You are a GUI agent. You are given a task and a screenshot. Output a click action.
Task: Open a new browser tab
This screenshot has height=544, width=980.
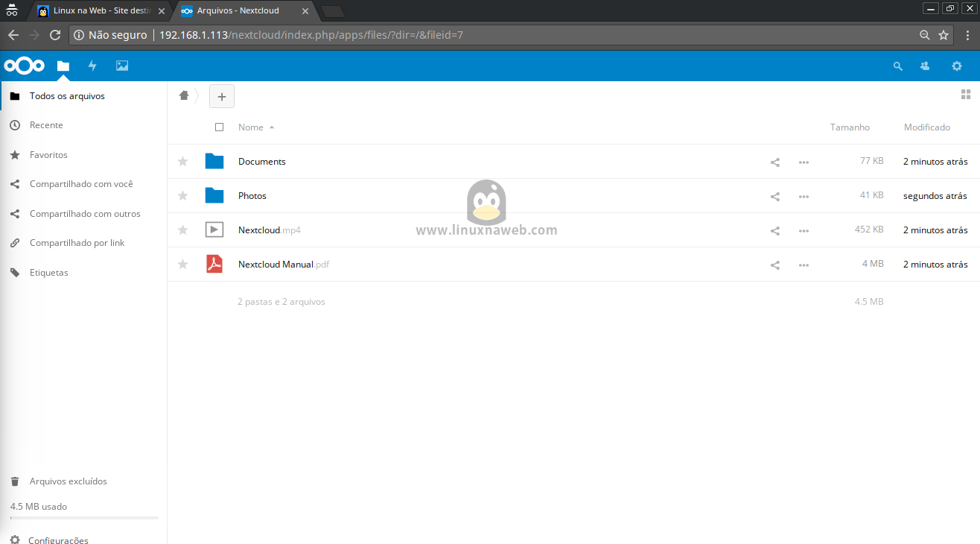[333, 11]
